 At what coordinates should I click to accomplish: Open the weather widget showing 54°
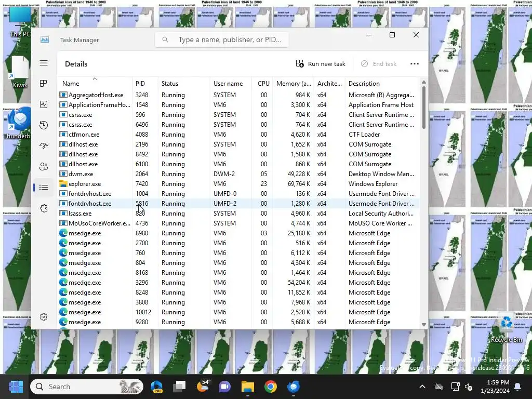click(203, 386)
